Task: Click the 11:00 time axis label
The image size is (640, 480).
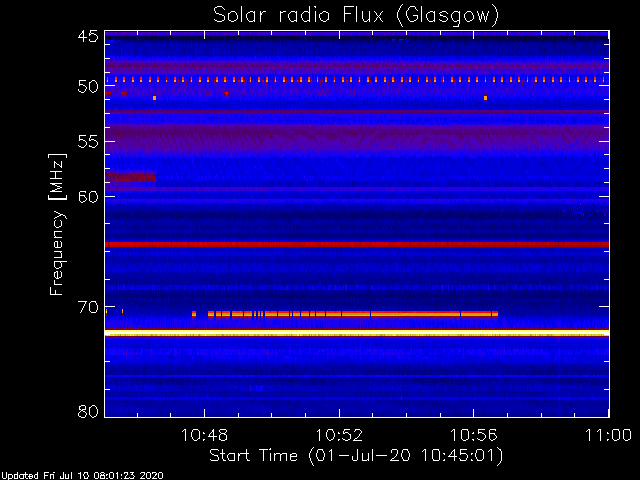Action: pos(608,435)
